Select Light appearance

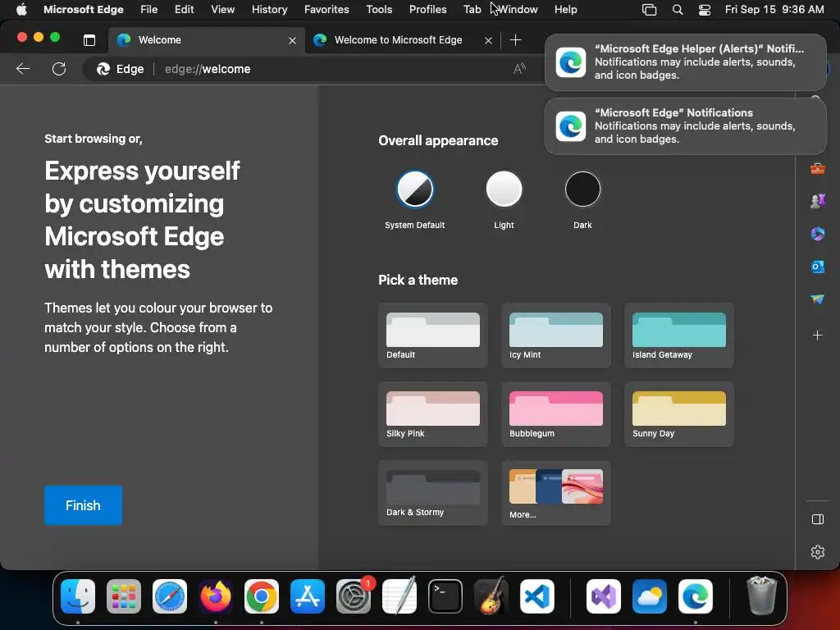(x=504, y=189)
